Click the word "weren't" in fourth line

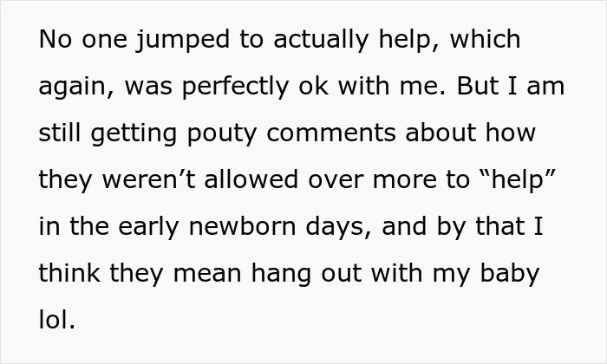148,179
